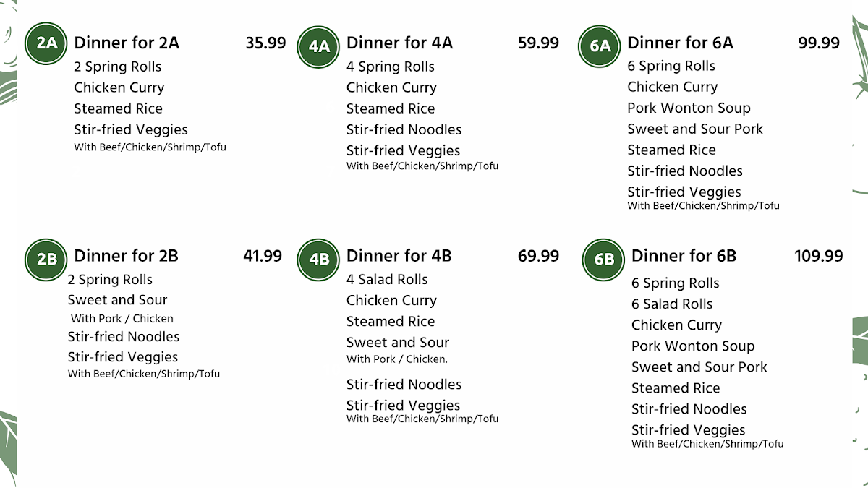The image size is (868, 488).
Task: Select the Dinner for 6A heading
Action: pyautogui.click(x=680, y=43)
